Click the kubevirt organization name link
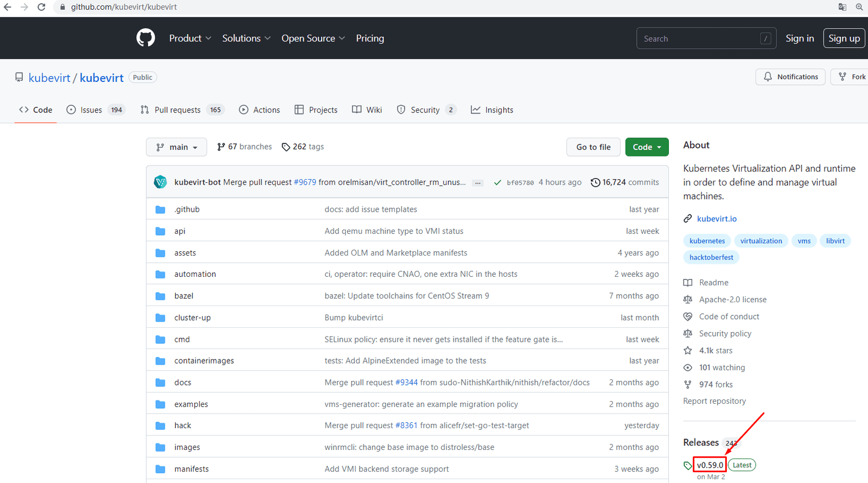 49,78
